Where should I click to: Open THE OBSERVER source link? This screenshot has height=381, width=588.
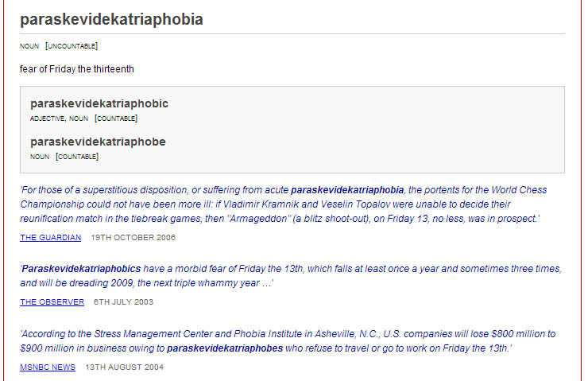pyautogui.click(x=52, y=302)
